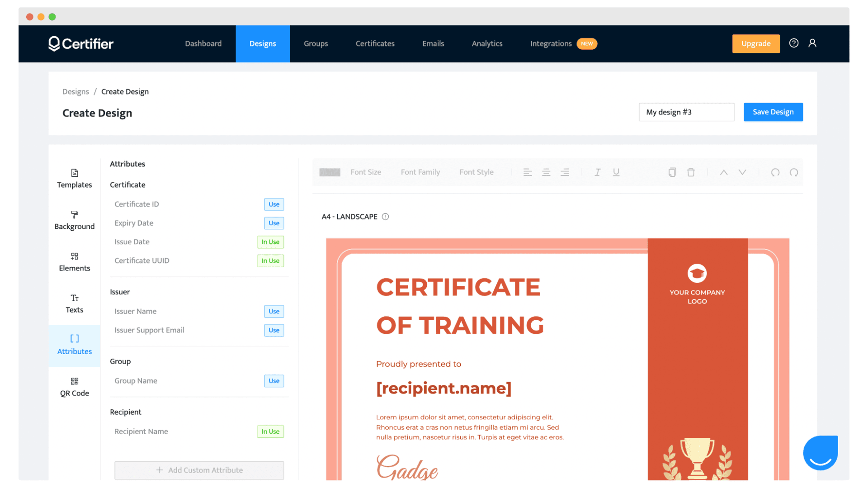The image size is (868, 488).
Task: Open the user account icon
Action: coord(812,43)
